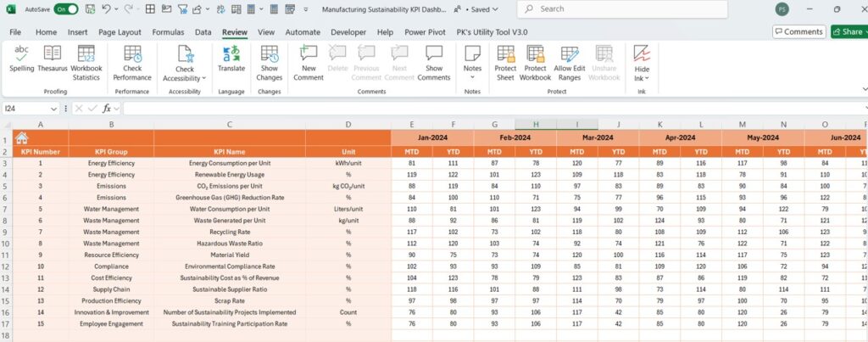Select cell 'Supply Chain'
This screenshot has width=868, height=342.
pyautogui.click(x=111, y=289)
